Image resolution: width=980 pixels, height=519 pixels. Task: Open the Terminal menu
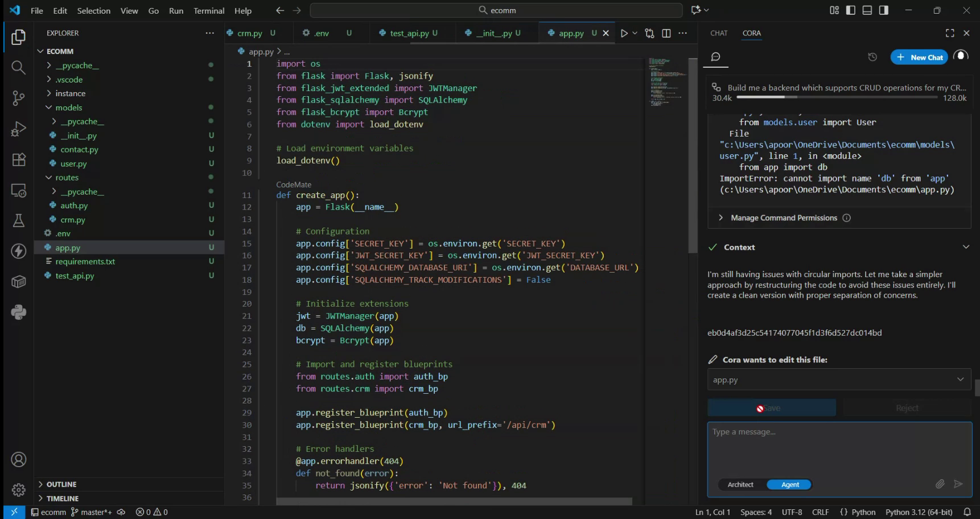[x=208, y=10]
